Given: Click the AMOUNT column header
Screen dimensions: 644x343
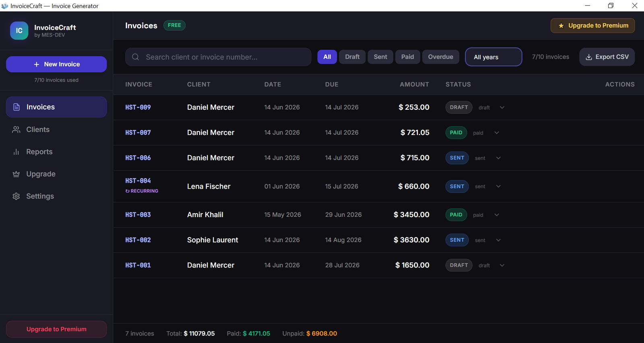Looking at the screenshot, I should 414,84.
